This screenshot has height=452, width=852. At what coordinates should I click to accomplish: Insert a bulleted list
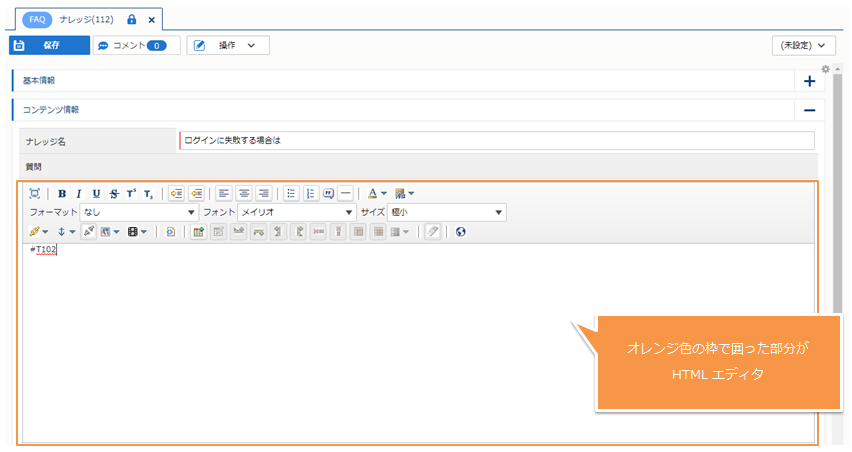coord(291,193)
